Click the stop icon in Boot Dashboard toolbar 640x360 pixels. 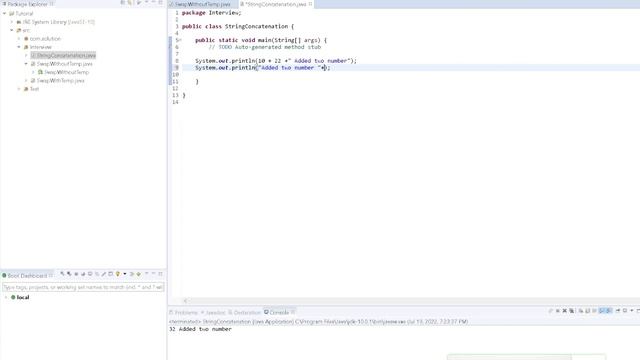[x=76, y=274]
